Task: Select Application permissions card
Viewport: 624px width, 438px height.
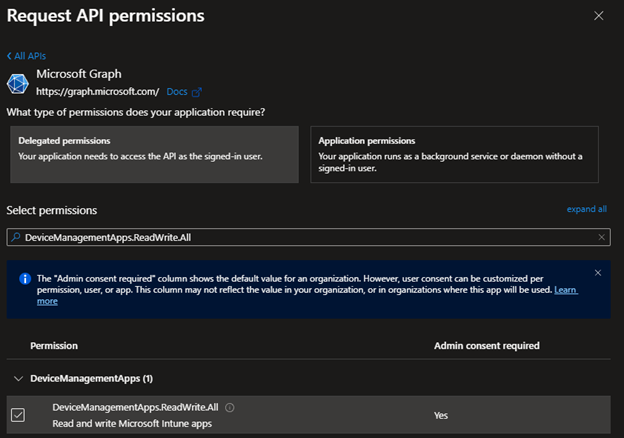Action: tap(454, 155)
